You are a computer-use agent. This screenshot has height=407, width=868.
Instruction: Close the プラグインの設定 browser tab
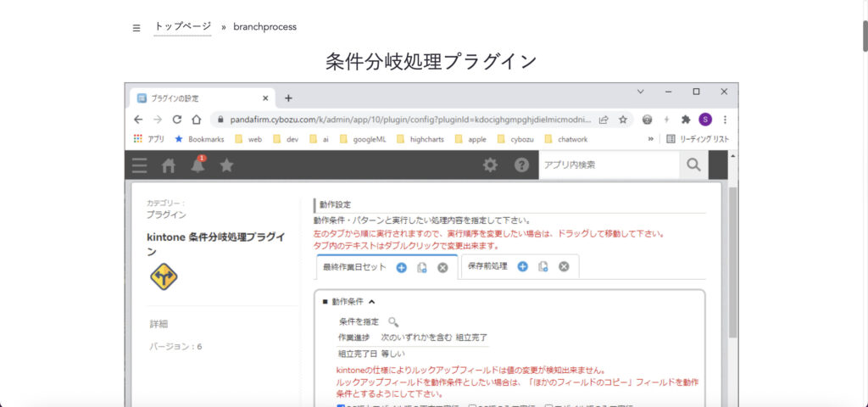265,98
